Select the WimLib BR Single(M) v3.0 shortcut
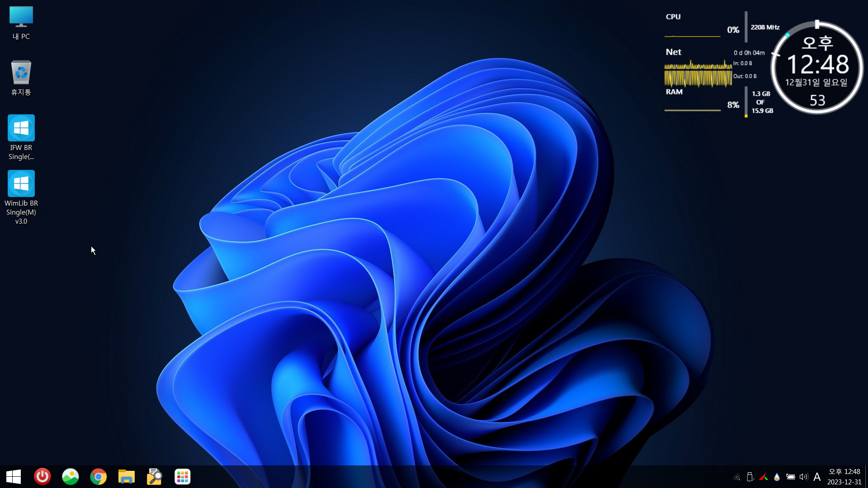The image size is (868, 488). 21,197
